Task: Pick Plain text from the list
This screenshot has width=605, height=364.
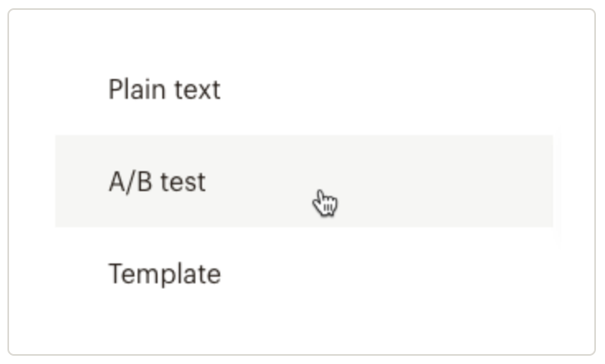Action: click(164, 89)
